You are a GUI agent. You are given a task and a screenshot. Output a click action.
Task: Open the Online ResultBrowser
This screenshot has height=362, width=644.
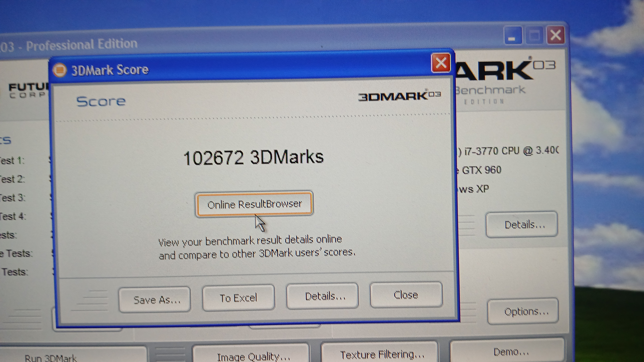click(254, 204)
